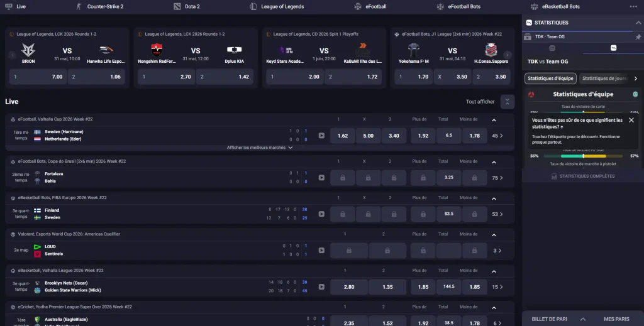Play Sweden vs Netherlands live stream
The width and height of the screenshot is (644, 326).
point(321,136)
